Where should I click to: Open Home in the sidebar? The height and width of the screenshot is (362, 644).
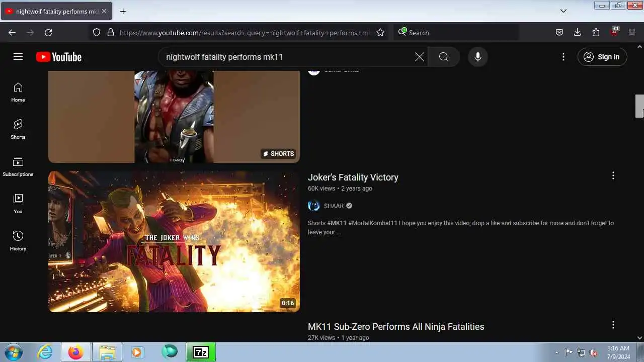pyautogui.click(x=18, y=93)
